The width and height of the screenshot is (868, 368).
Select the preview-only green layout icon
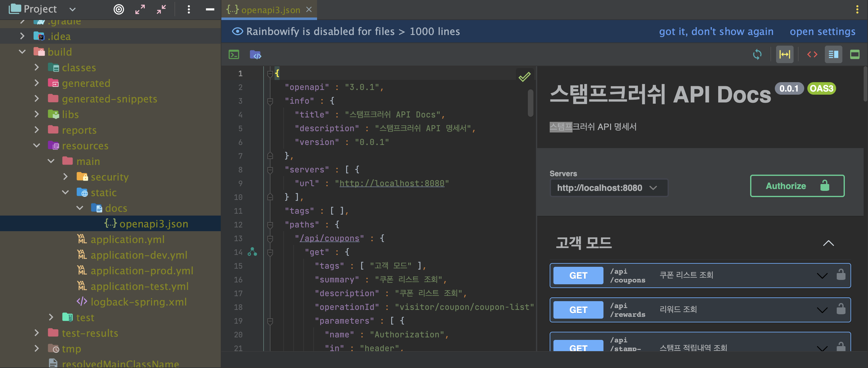(x=855, y=54)
